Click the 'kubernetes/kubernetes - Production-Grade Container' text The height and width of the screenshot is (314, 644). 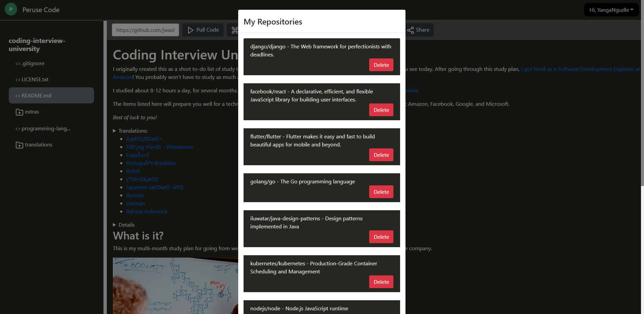(x=314, y=267)
